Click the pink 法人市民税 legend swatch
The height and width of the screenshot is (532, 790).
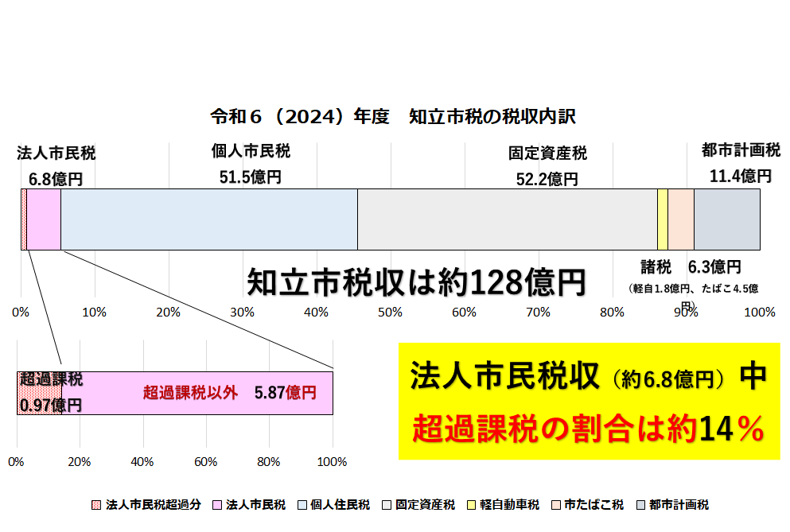coord(217,505)
